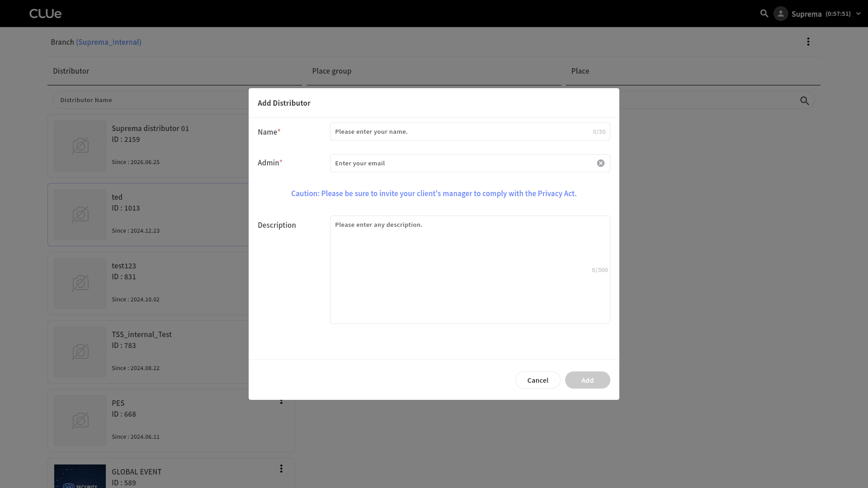
Task: Click the 'Add Distributor' dialog title
Action: point(284,103)
